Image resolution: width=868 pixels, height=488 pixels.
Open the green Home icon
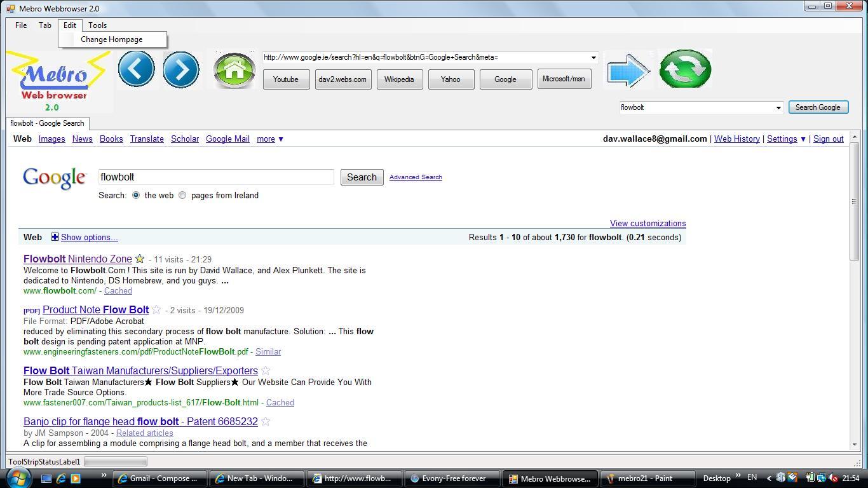tap(234, 70)
